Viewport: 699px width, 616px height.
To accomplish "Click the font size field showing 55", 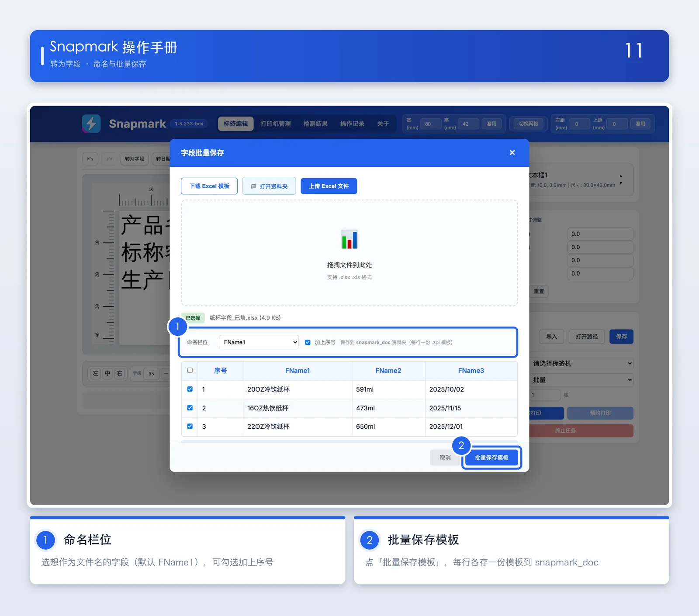I will (152, 373).
